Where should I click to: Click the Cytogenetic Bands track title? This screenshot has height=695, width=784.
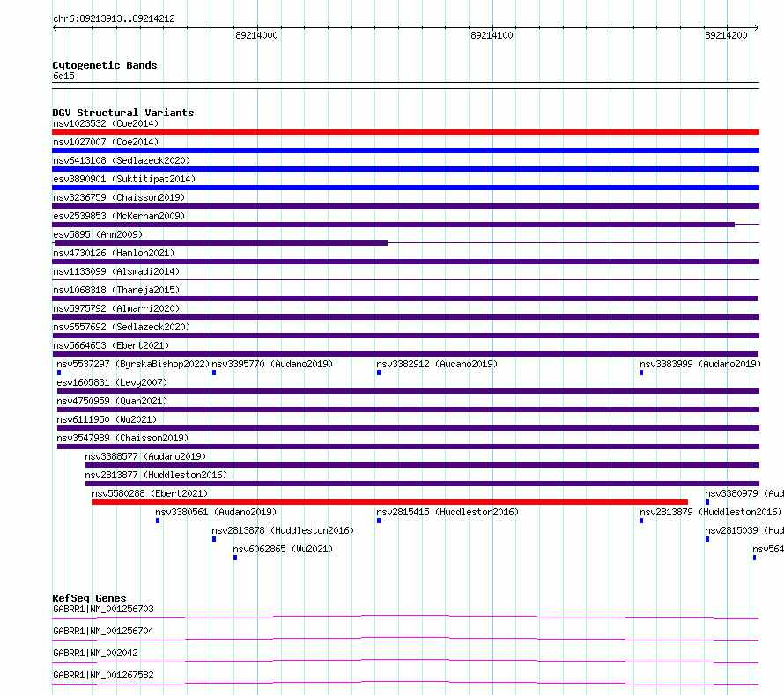pyautogui.click(x=105, y=65)
